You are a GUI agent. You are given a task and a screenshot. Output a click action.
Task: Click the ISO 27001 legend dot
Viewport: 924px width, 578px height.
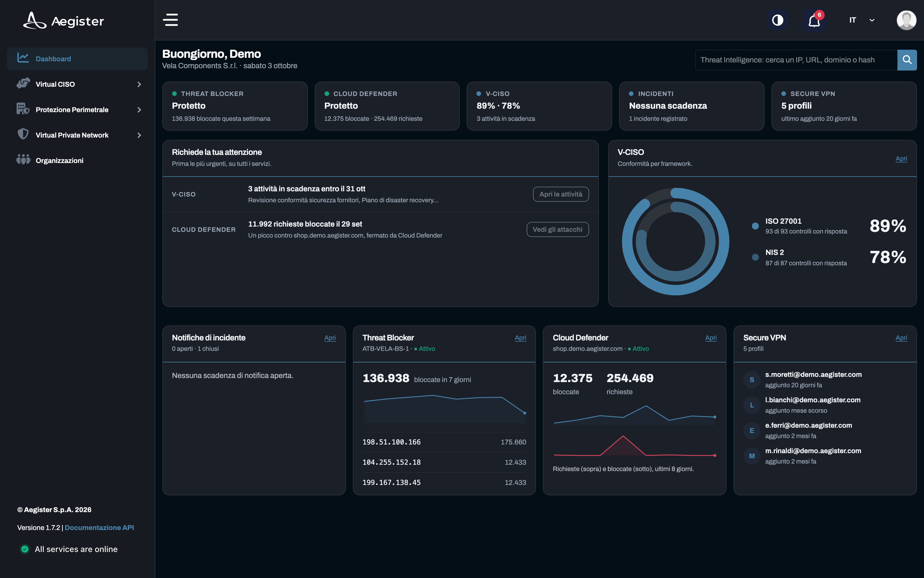[x=755, y=226]
